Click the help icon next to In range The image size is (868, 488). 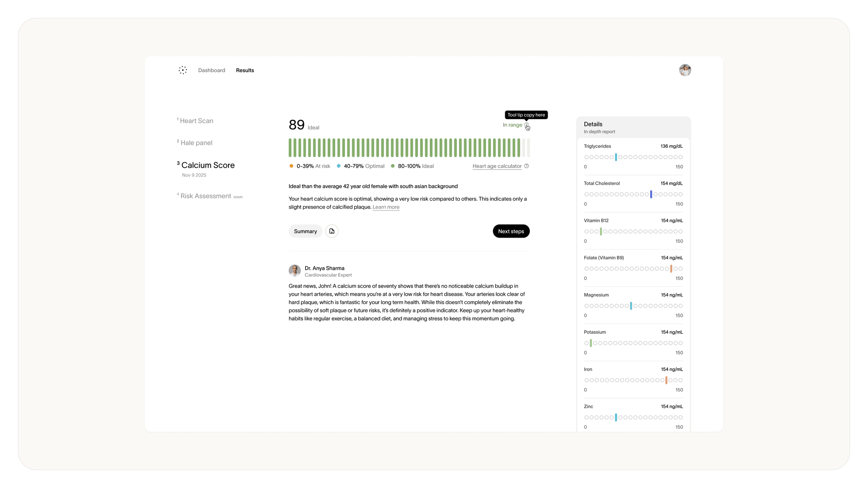(526, 125)
